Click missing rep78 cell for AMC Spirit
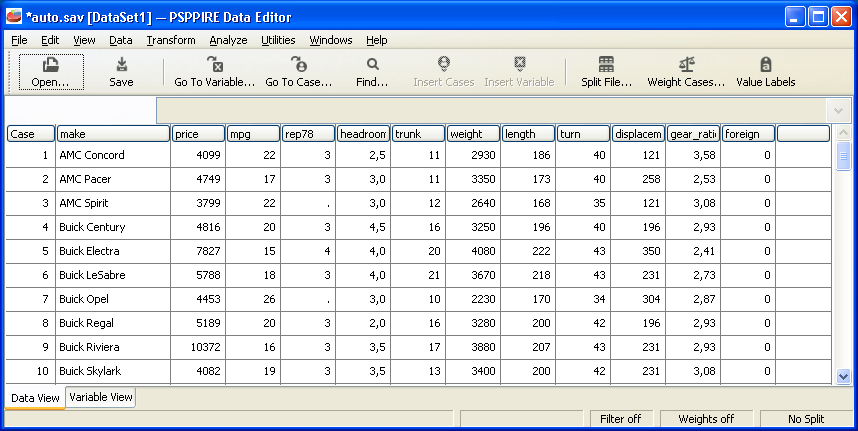Viewport: 858px width, 431px height. click(x=309, y=203)
